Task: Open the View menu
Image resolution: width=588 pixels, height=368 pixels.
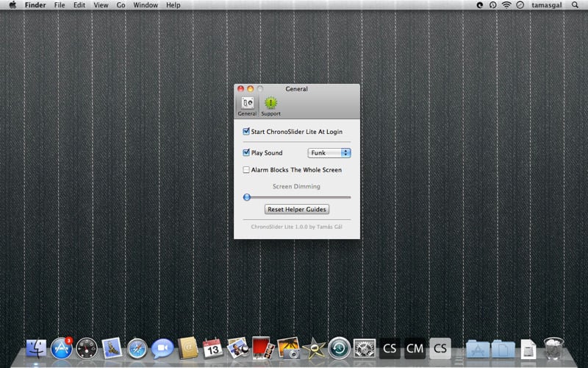Action: [x=101, y=5]
